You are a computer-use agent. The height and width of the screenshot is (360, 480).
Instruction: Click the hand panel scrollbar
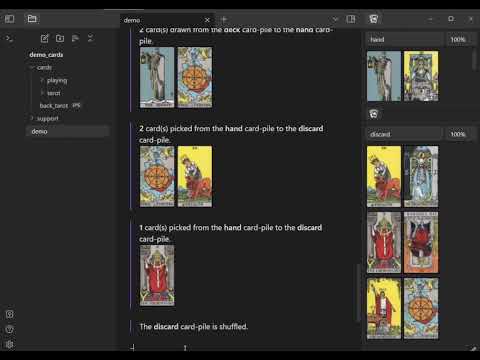coord(475,59)
